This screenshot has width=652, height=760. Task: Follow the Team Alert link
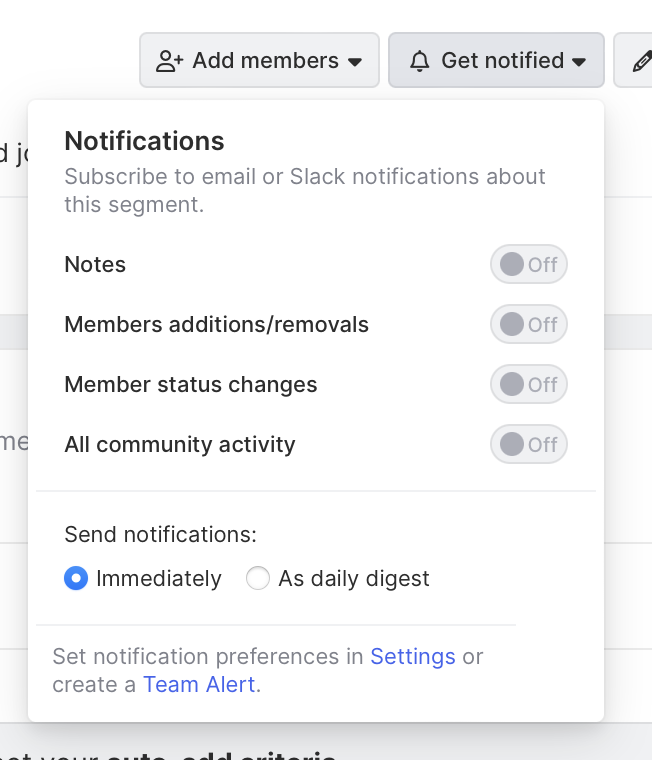tap(199, 685)
